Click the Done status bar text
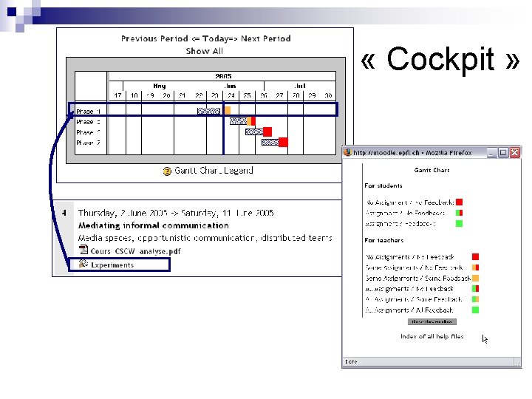Viewport: 532px width, 399px height. click(x=351, y=361)
